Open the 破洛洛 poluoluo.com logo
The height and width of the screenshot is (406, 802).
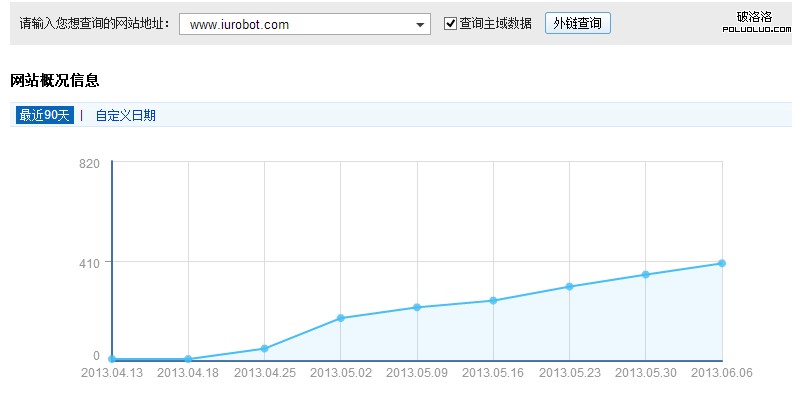tap(754, 22)
